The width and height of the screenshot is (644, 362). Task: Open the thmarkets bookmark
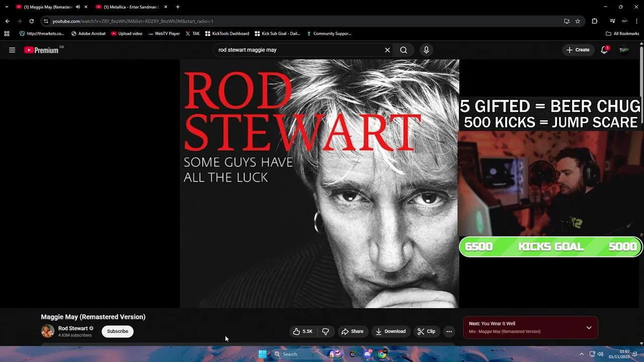(x=42, y=34)
